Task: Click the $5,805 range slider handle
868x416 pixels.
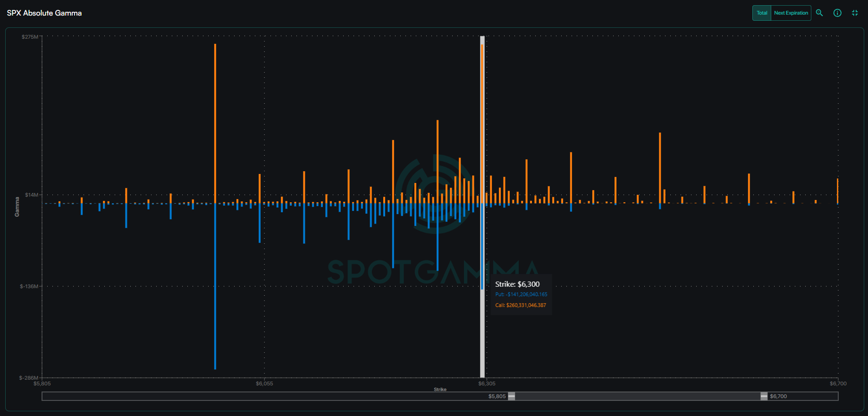Action: tap(511, 396)
